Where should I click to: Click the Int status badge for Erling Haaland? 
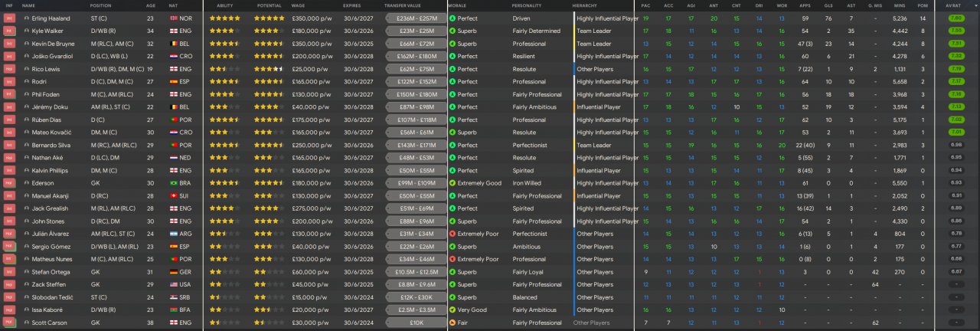9,18
